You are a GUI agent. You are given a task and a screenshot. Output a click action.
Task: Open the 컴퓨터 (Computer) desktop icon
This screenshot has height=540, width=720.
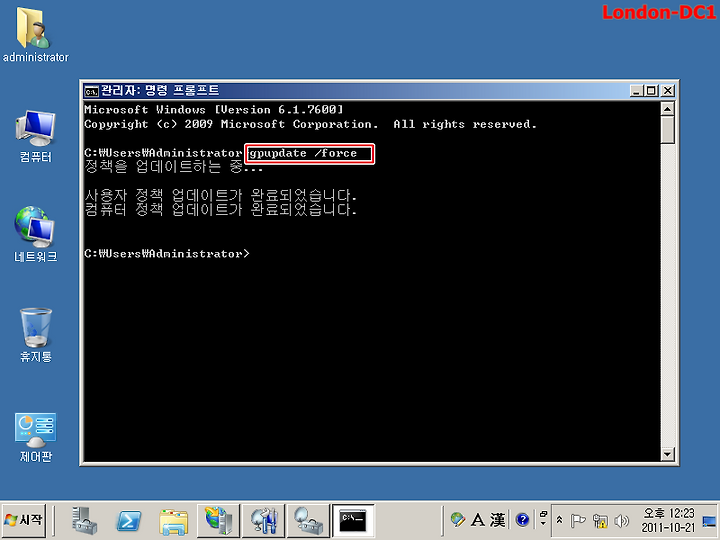(x=35, y=136)
